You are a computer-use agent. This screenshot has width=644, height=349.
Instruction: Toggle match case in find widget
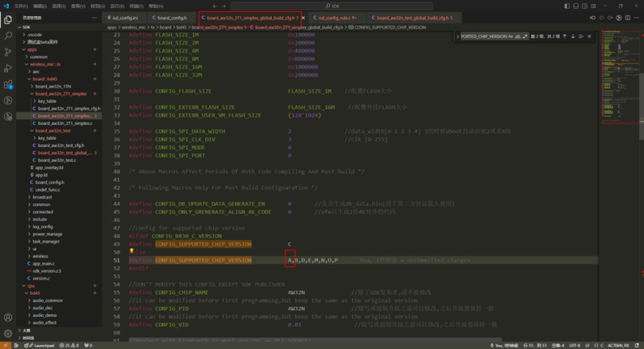click(x=510, y=36)
